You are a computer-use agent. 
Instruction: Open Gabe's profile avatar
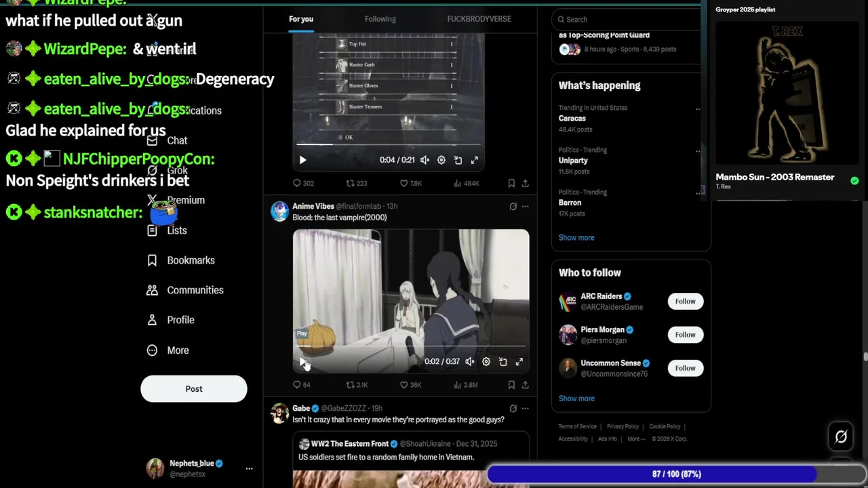279,413
